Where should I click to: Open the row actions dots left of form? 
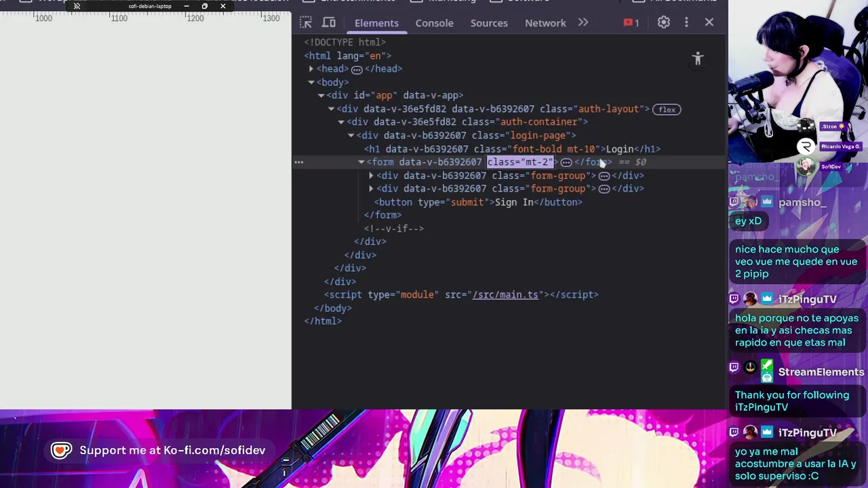298,162
